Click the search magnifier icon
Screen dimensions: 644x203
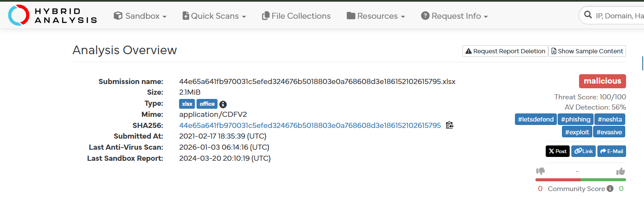[x=588, y=16]
